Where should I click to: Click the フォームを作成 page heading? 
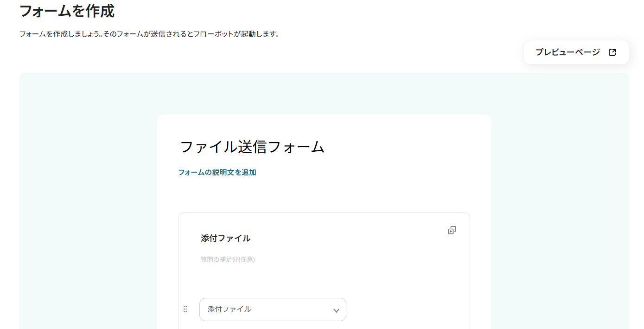pyautogui.click(x=67, y=11)
